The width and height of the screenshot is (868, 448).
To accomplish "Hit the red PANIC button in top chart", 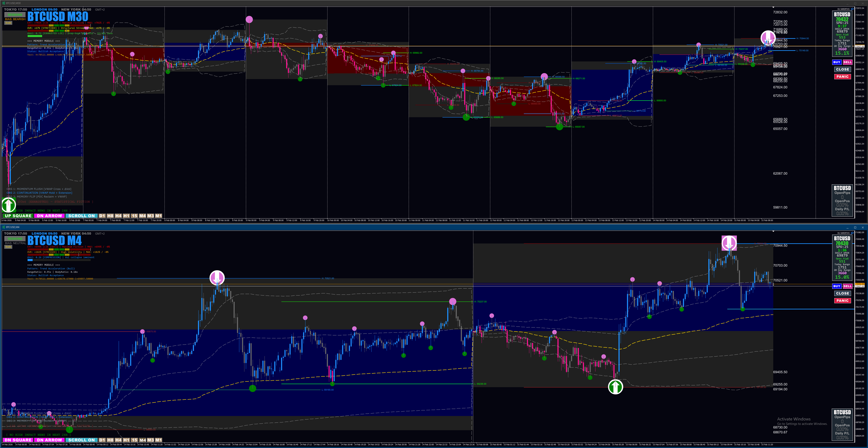I will [842, 77].
